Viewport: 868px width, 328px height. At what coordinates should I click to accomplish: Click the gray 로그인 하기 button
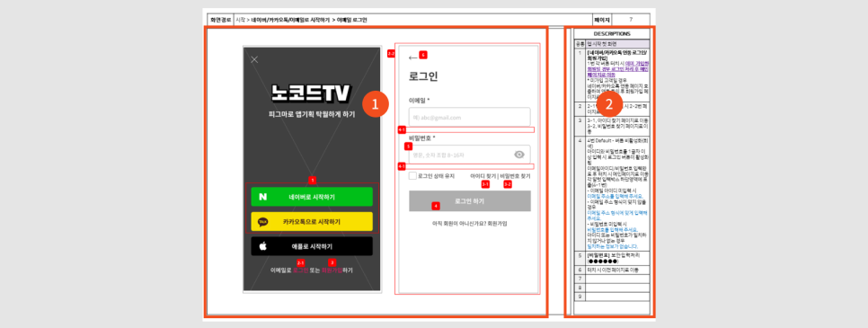click(469, 201)
